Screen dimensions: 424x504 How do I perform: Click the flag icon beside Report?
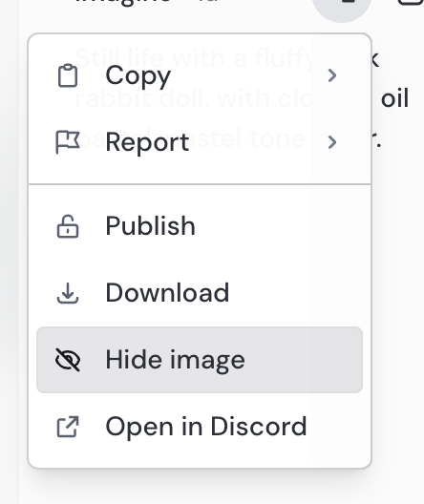coord(68,142)
